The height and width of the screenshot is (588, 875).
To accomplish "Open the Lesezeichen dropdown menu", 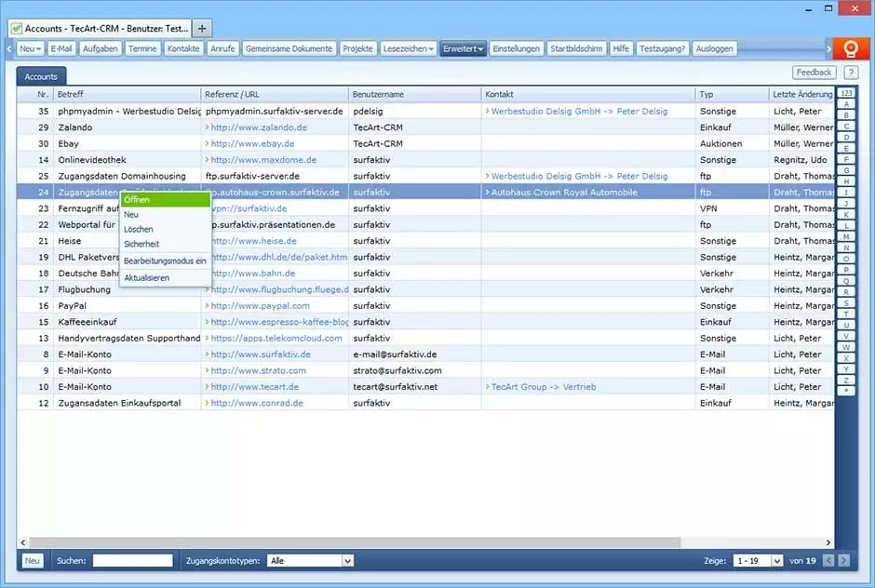I will 408,48.
